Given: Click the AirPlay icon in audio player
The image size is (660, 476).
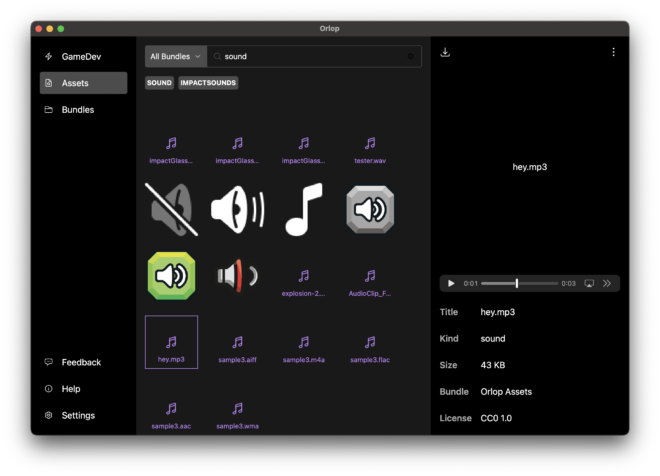Looking at the screenshot, I should tap(589, 284).
